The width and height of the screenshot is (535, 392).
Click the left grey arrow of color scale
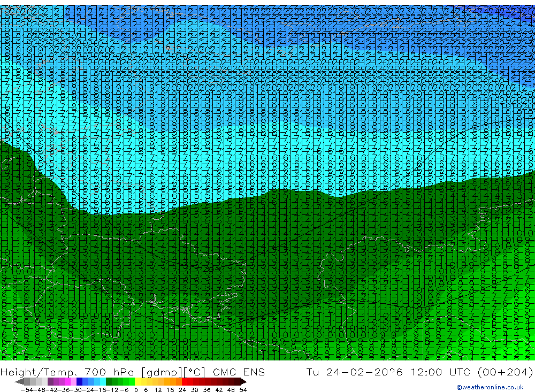(20, 382)
